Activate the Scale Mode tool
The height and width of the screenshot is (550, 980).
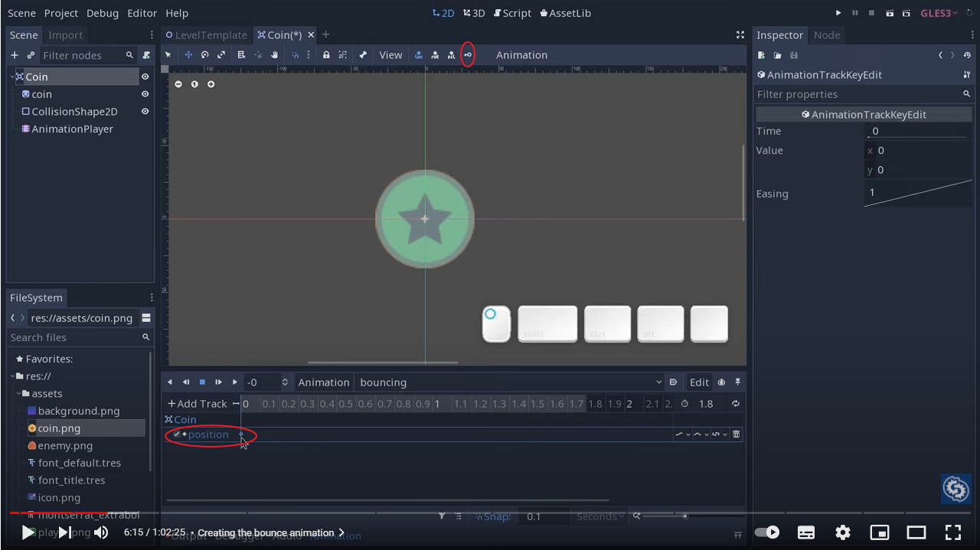[221, 55]
